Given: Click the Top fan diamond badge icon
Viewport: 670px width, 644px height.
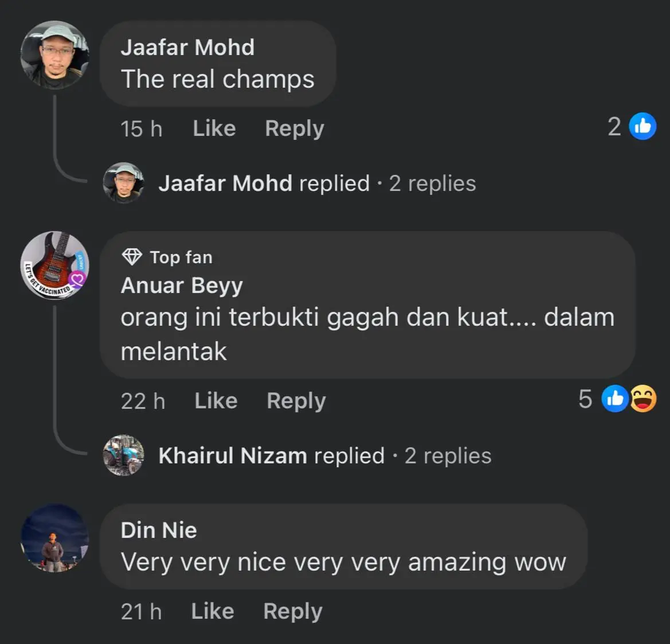Looking at the screenshot, I should (132, 257).
